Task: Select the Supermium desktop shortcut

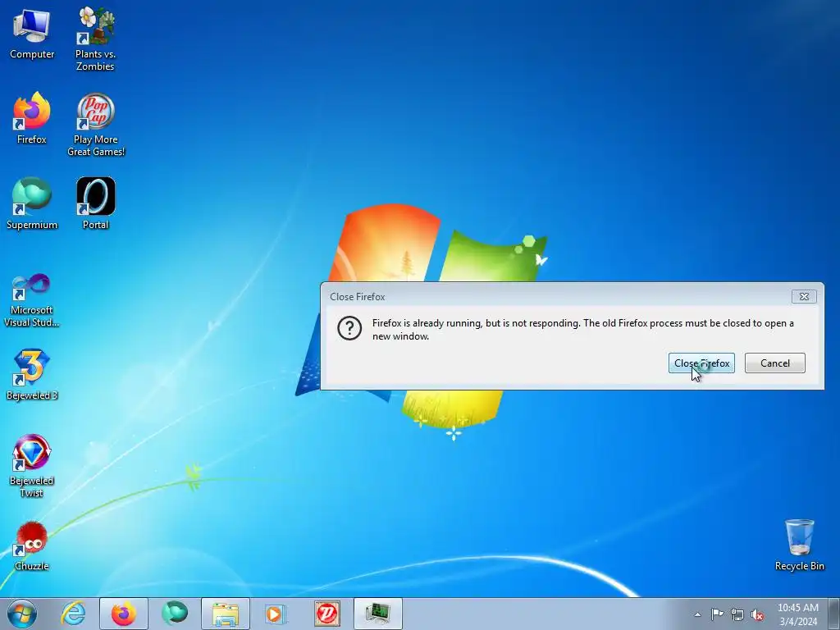Action: [32, 203]
